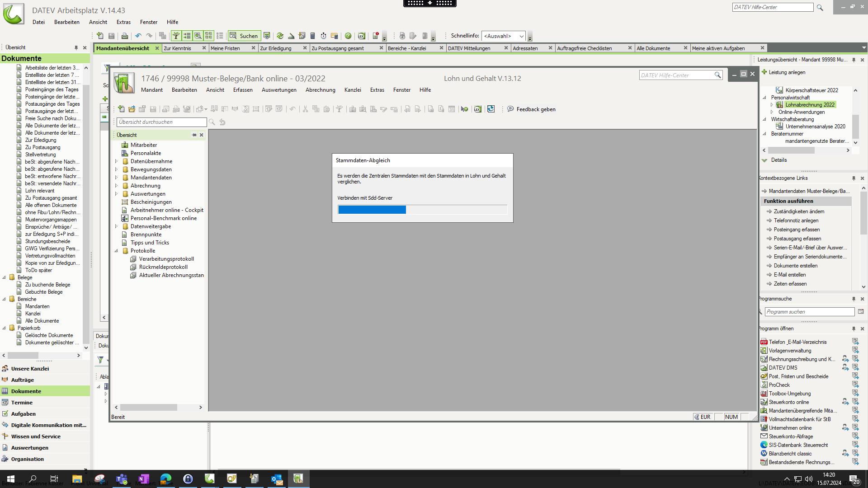Click the print icon in main toolbar
This screenshot has height=488, width=868.
(125, 36)
